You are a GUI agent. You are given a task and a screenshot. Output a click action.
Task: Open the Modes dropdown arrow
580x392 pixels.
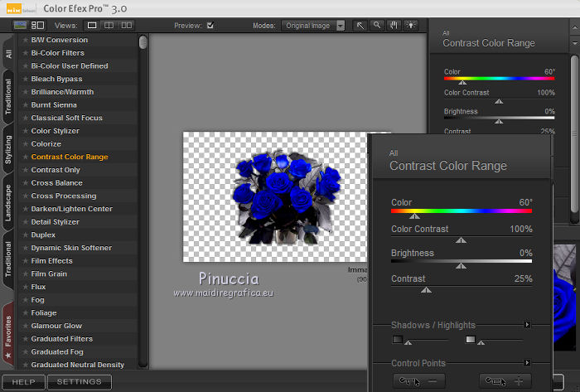[341, 26]
